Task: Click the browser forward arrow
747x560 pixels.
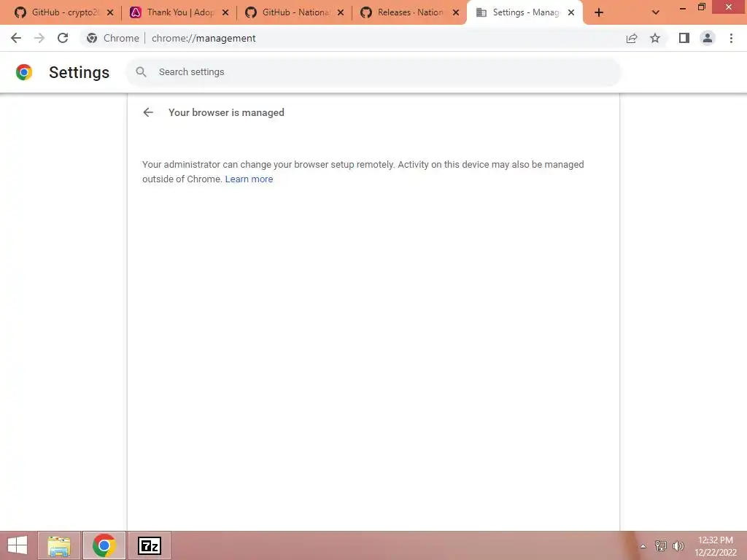Action: 39,38
